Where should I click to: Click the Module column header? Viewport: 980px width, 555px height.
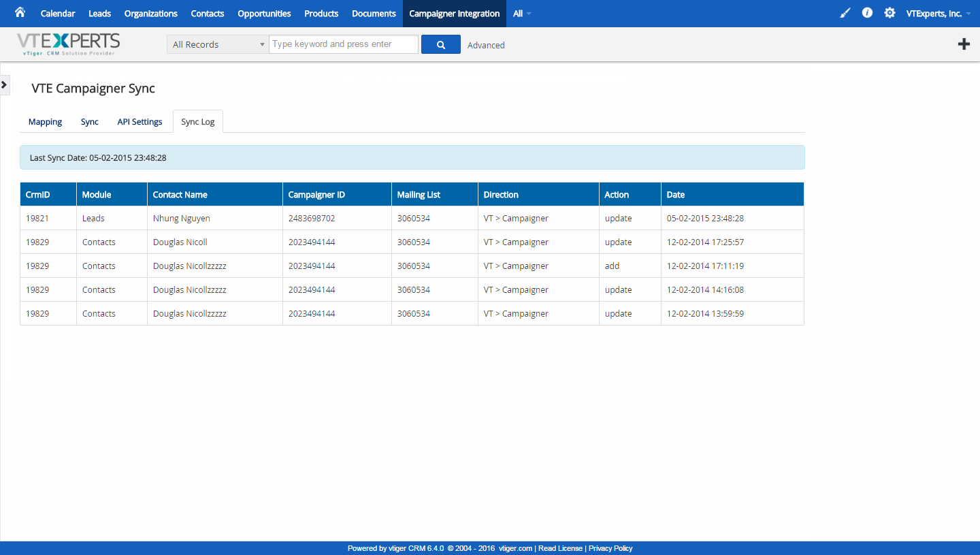112,194
